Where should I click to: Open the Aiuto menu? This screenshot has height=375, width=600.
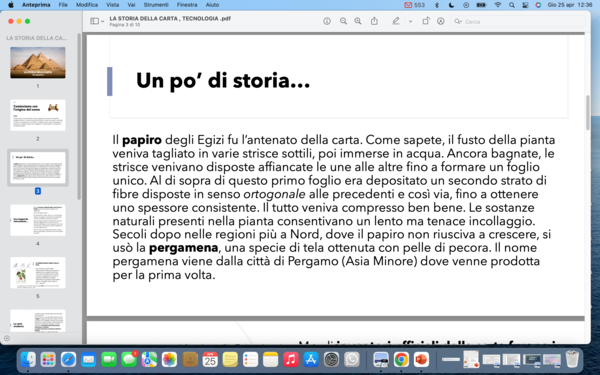[x=212, y=5]
